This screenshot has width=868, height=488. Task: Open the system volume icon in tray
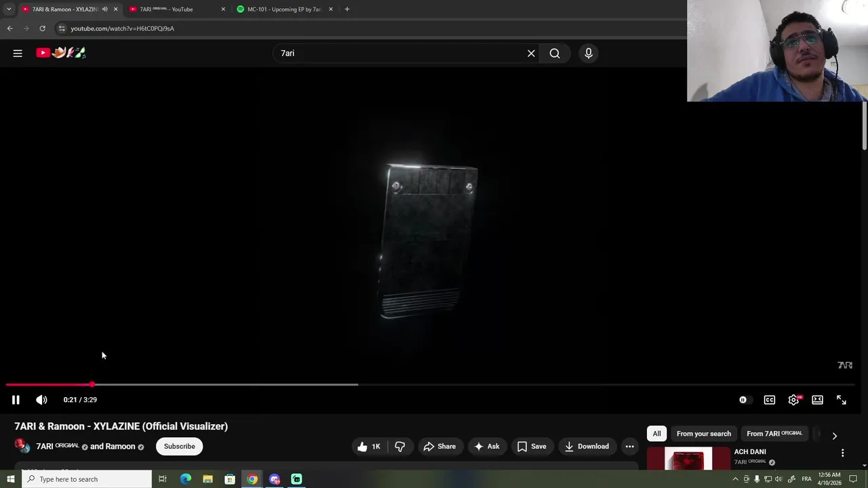coord(779,479)
